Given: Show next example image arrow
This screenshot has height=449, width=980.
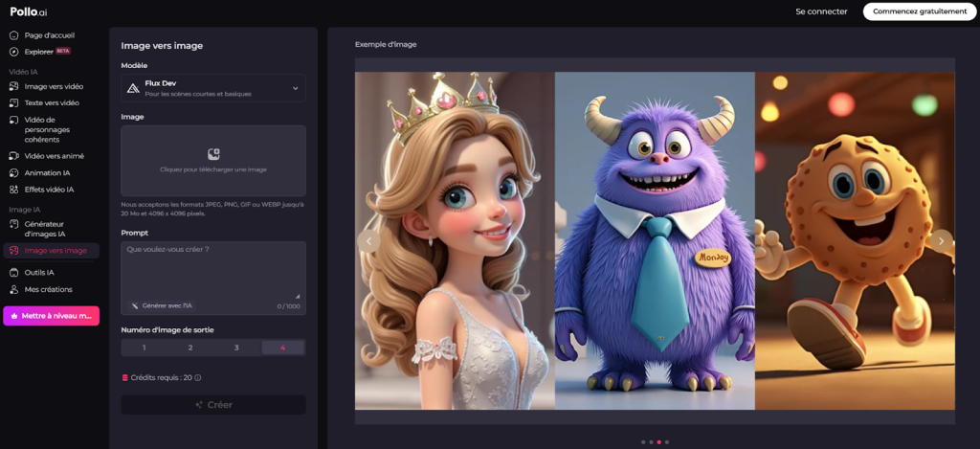Looking at the screenshot, I should pyautogui.click(x=942, y=240).
